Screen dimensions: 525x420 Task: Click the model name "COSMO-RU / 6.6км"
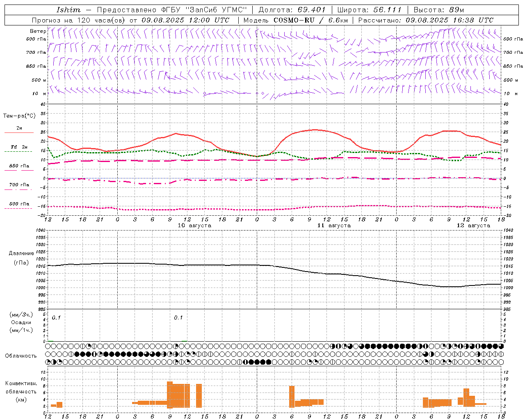click(x=310, y=20)
